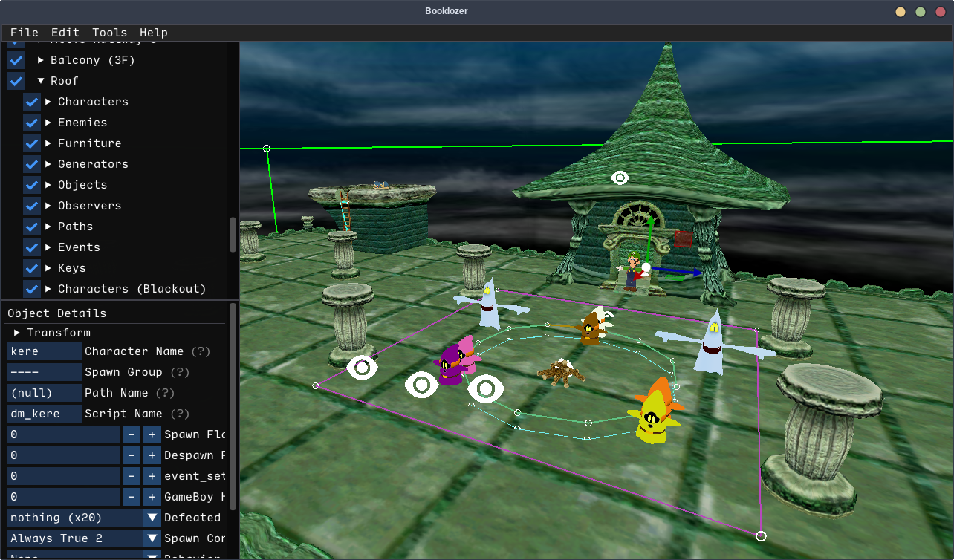Click the help marker next to Spawn Group
This screenshot has height=560, width=954.
click(181, 372)
